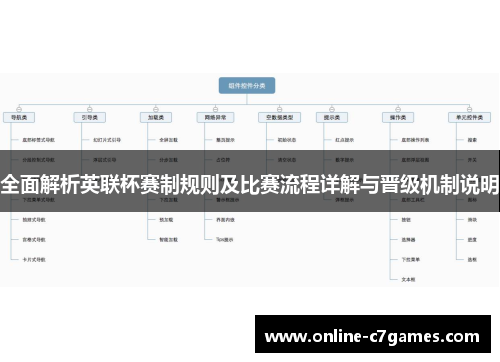Click the 选框 leaf under 单元控件类
This screenshot has height=362, width=500.
[472, 260]
